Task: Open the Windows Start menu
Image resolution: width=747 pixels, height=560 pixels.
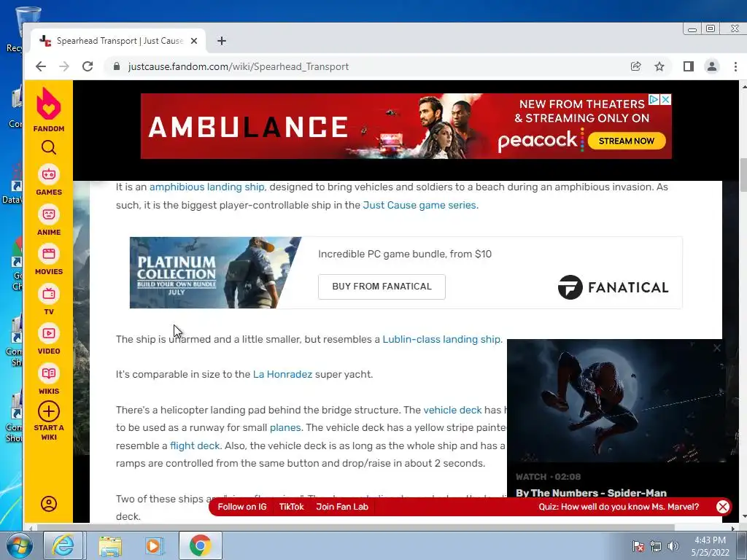Action: tap(18, 545)
